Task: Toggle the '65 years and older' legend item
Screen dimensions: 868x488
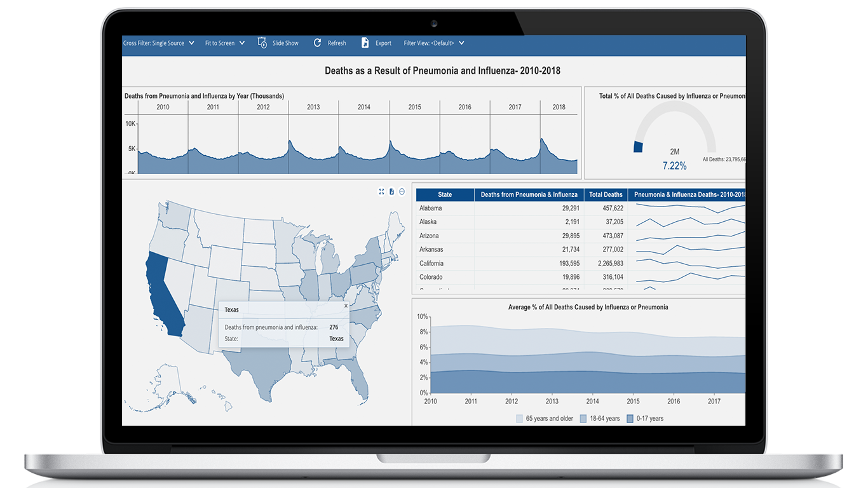Action: (x=545, y=418)
